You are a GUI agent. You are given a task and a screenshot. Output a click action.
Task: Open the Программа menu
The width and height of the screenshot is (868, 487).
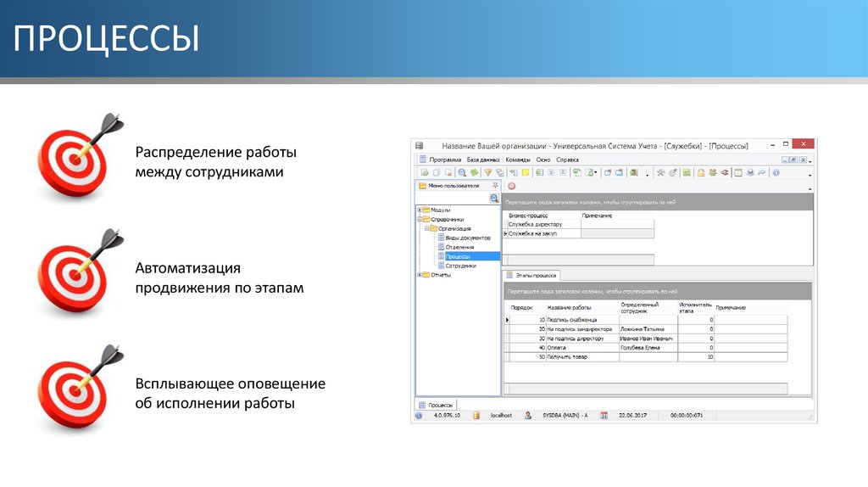444,160
